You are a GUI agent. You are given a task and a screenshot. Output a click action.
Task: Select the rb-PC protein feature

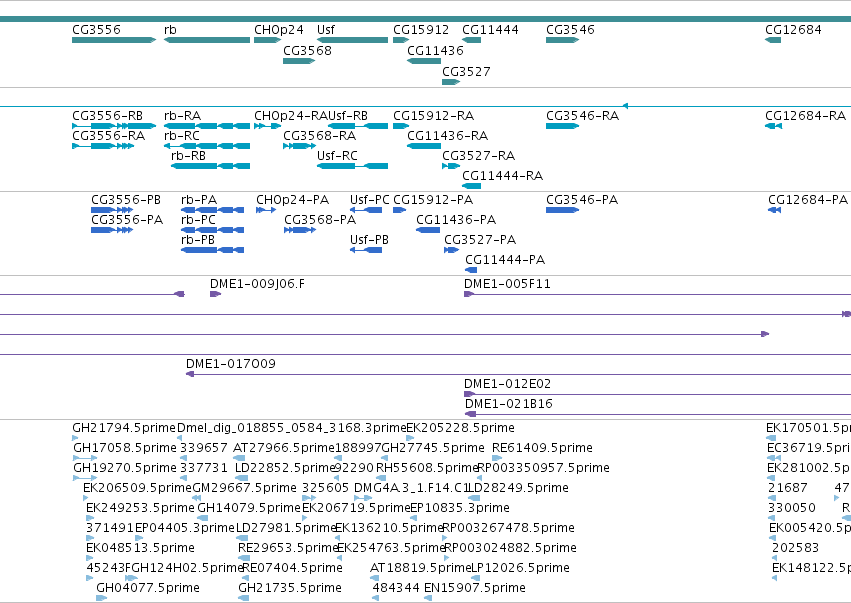point(212,230)
